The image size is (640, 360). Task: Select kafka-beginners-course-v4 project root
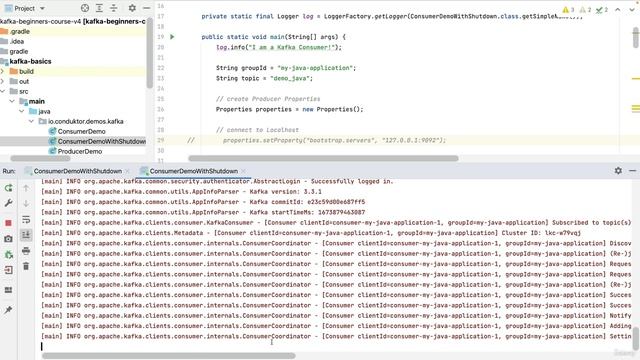point(73,21)
